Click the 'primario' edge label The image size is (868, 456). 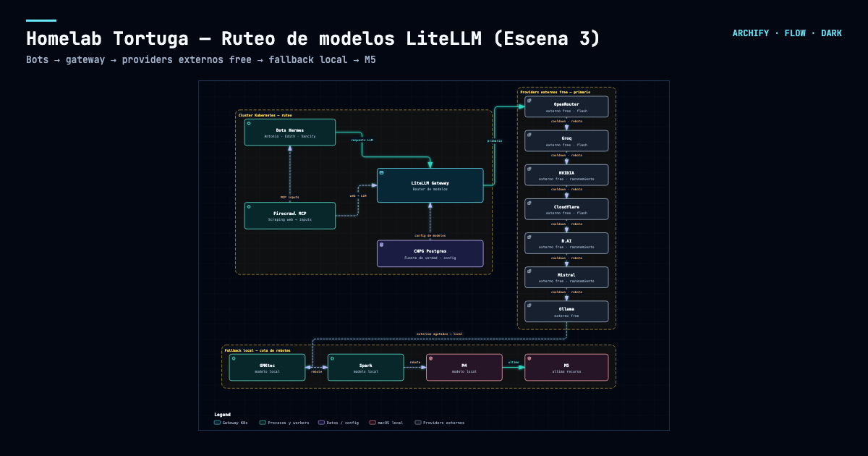495,140
